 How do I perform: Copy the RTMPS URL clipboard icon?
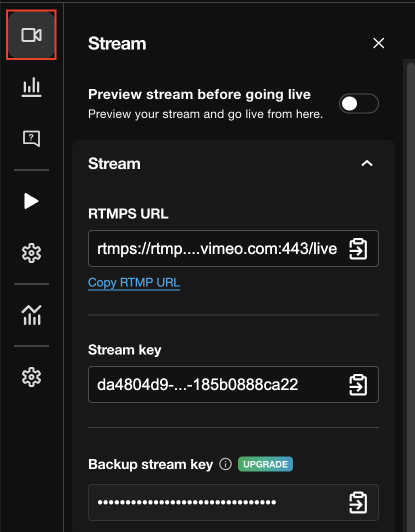357,248
